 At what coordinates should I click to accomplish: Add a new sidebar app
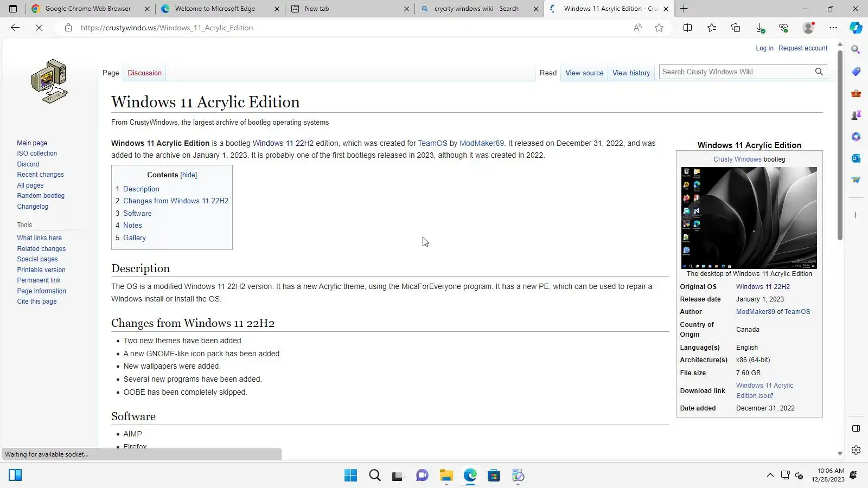pyautogui.click(x=856, y=215)
